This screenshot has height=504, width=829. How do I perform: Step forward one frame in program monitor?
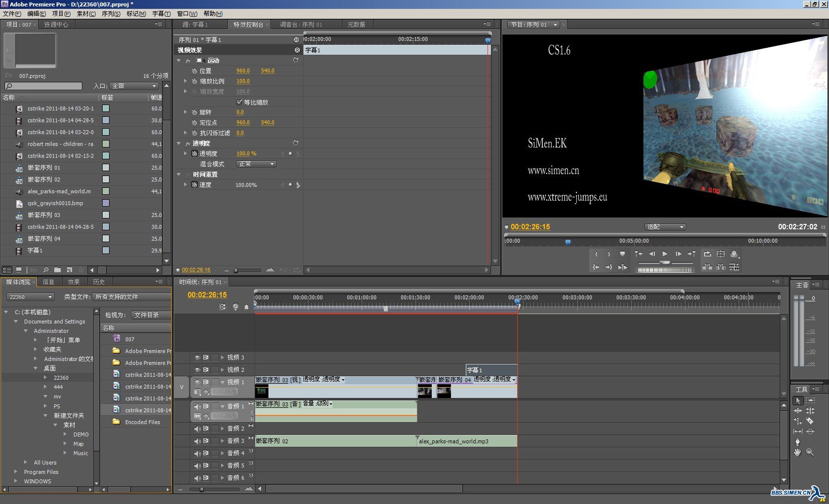[x=678, y=254]
